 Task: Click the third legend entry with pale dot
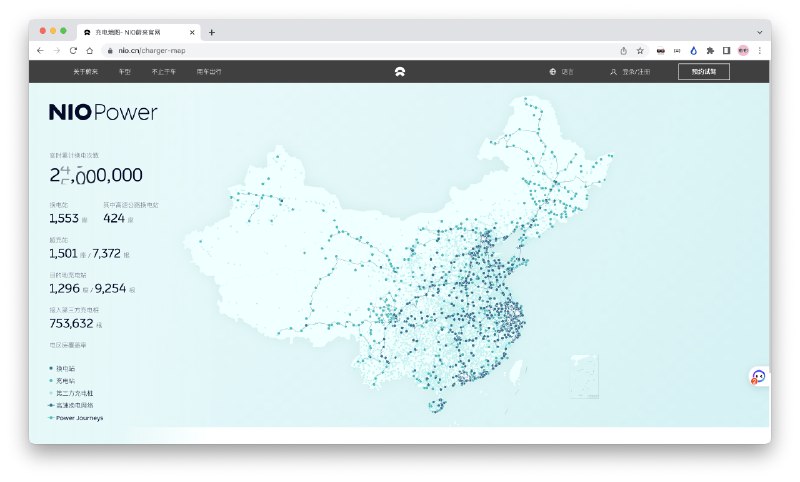coord(71,393)
